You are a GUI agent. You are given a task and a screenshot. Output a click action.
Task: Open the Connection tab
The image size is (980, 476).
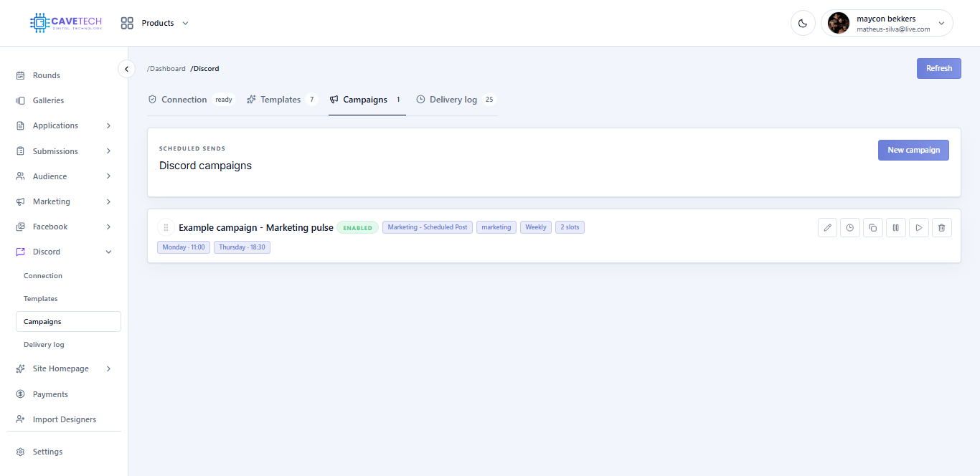pos(191,100)
